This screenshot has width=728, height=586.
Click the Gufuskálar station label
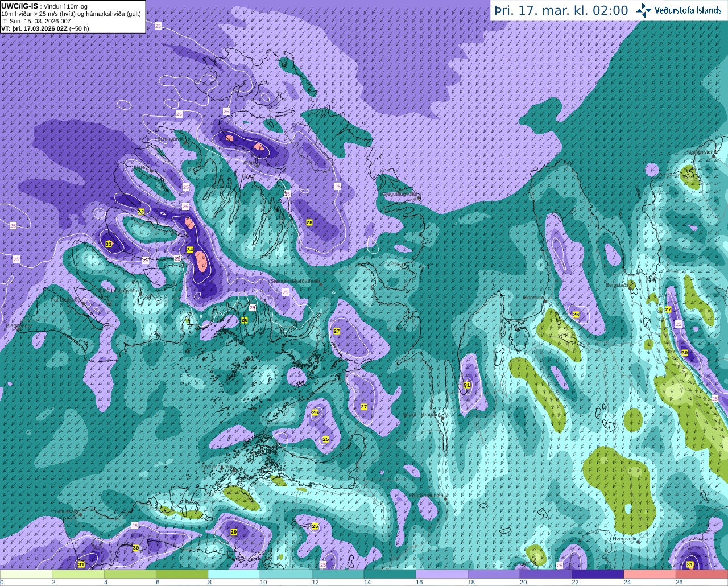click(x=67, y=511)
